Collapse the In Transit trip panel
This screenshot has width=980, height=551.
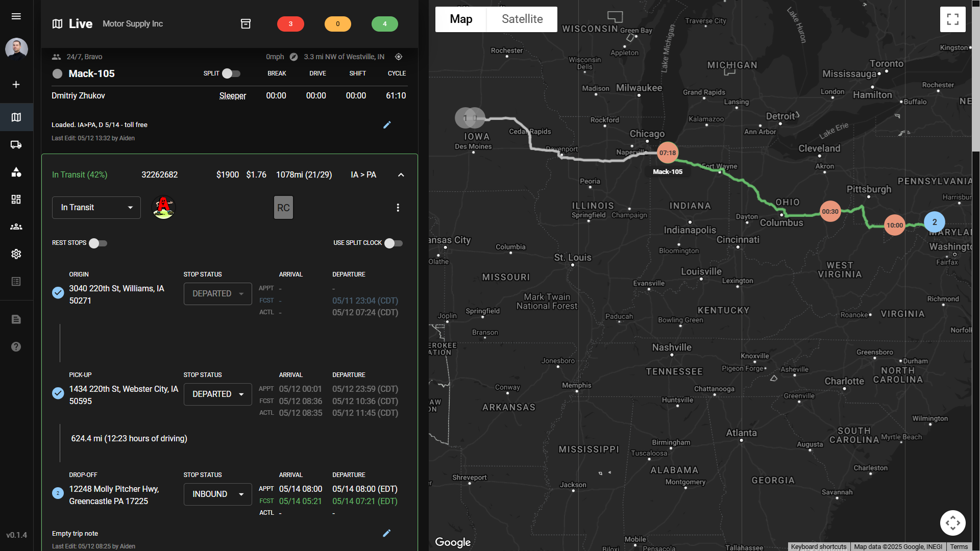401,175
